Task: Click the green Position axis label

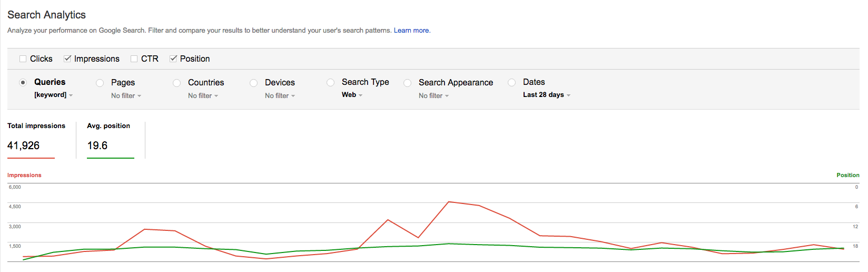Action: click(847, 175)
